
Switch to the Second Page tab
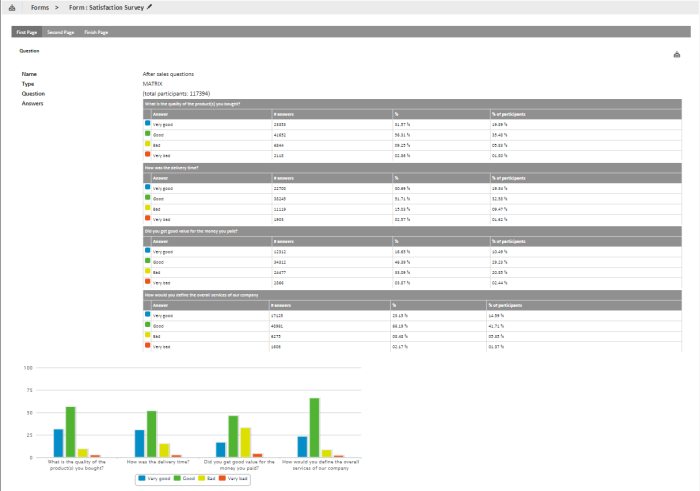pyautogui.click(x=61, y=32)
